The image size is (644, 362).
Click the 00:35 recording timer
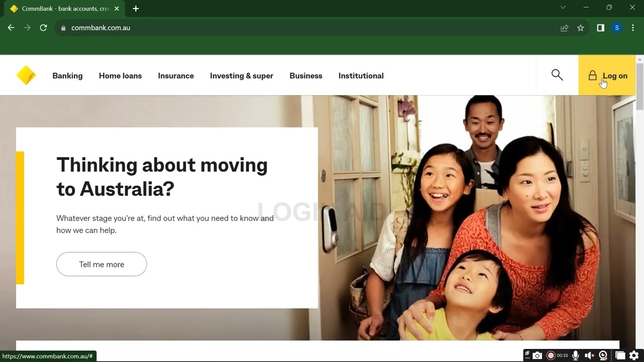coord(562,355)
